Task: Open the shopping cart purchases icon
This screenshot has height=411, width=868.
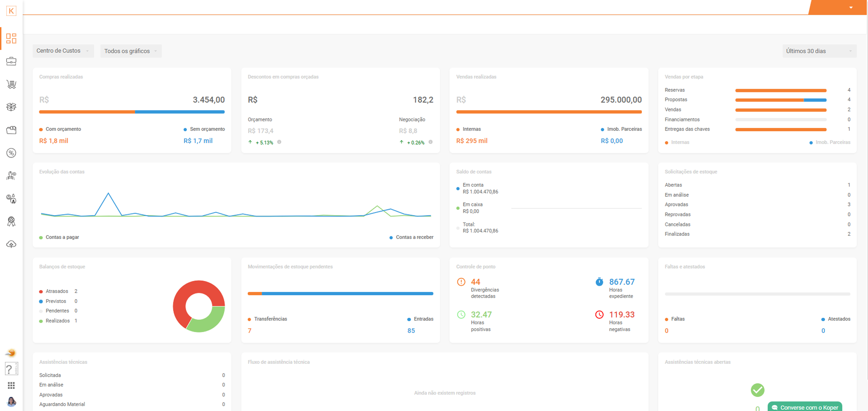Action: pyautogui.click(x=11, y=84)
